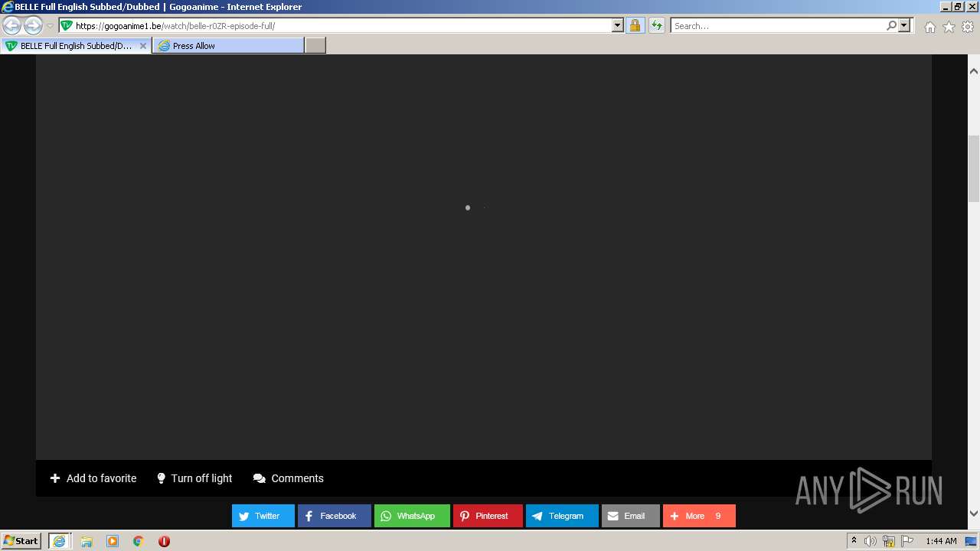Open the Comments section
Image resolution: width=980 pixels, height=551 pixels.
289,478
